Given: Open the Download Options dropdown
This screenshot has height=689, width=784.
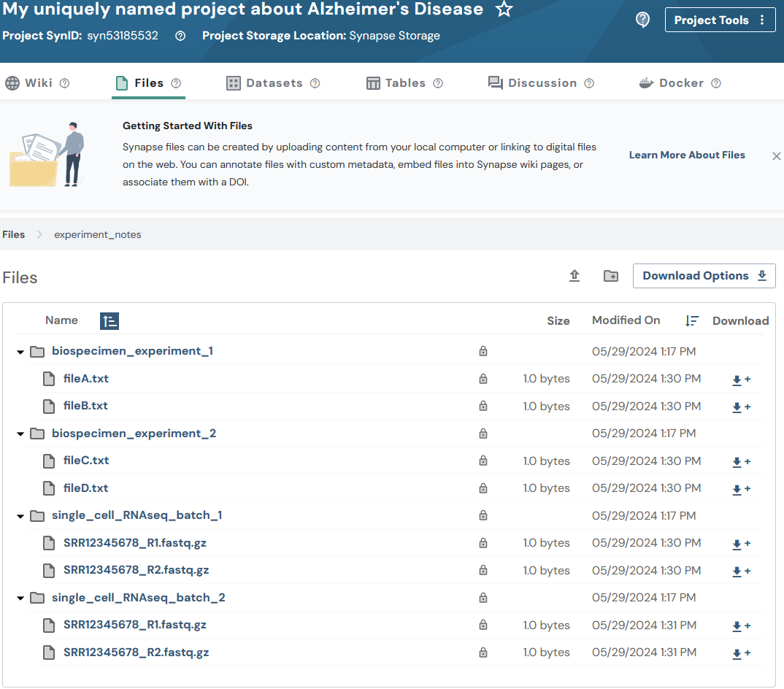Looking at the screenshot, I should point(704,276).
